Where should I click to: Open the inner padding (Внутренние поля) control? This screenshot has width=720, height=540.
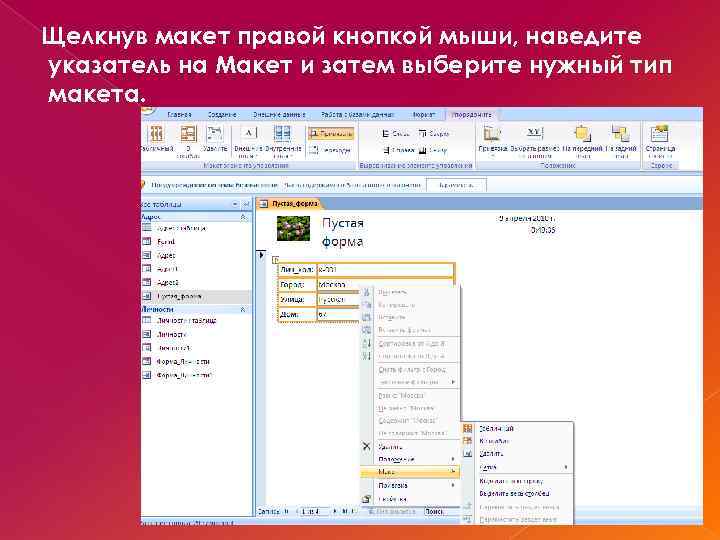click(x=282, y=140)
